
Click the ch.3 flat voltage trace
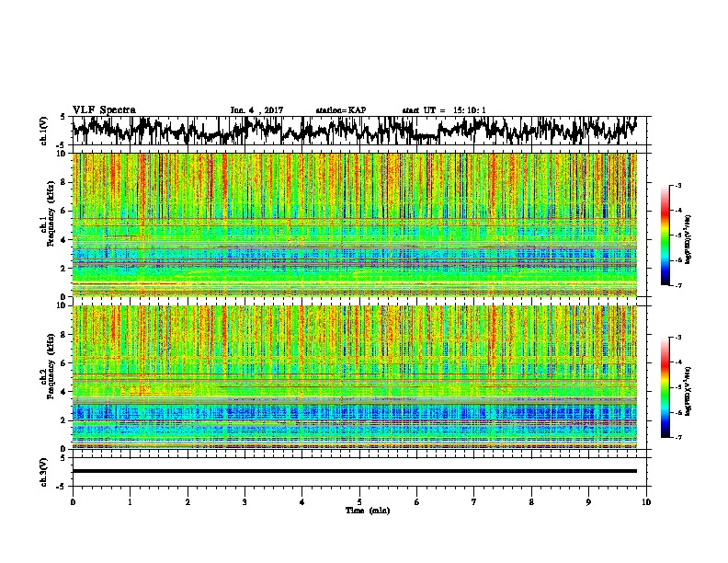pos(355,471)
